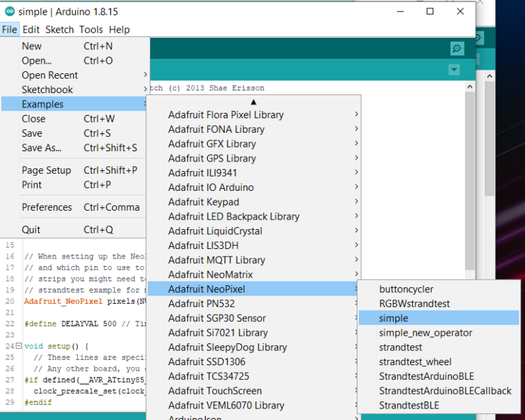Expand Adafruit TouchScreen examples

coord(254,391)
